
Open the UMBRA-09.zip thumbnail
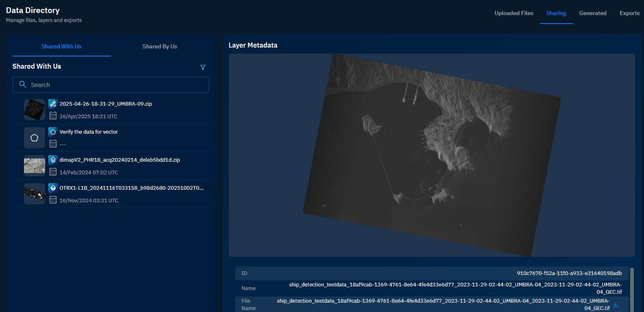[35, 110]
